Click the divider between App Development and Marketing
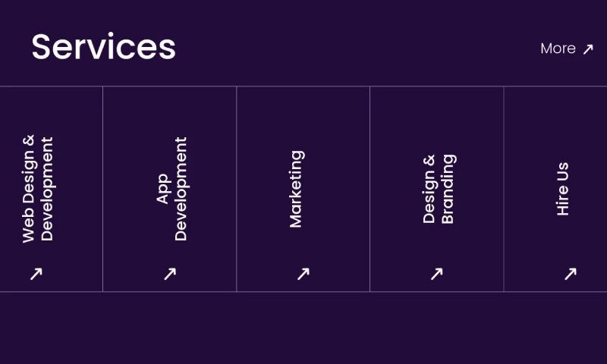The width and height of the screenshot is (607, 364). (237, 189)
